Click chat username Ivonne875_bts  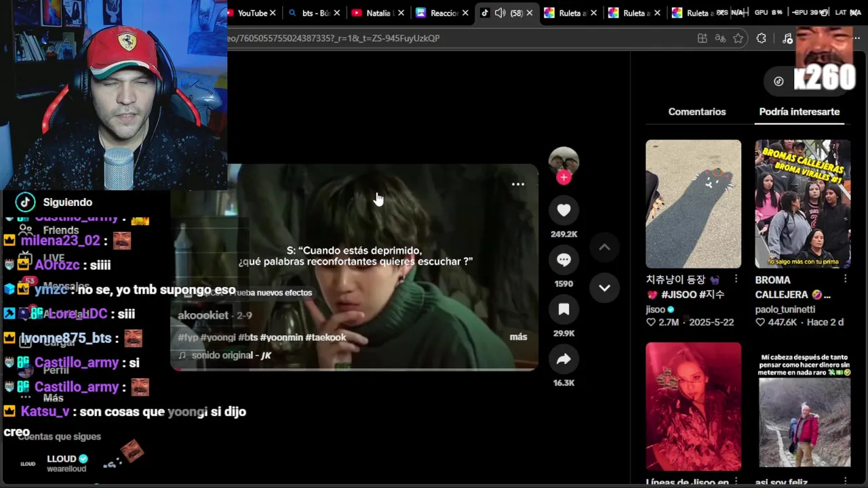click(66, 338)
